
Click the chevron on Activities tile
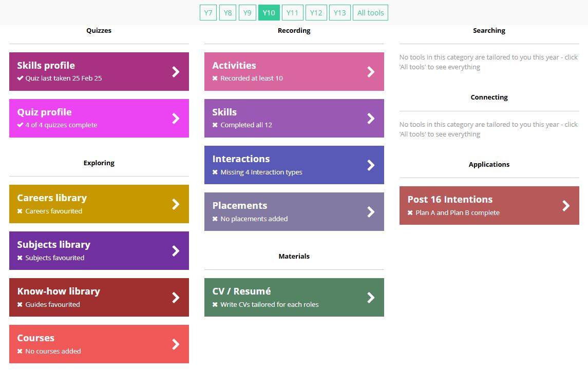pos(371,72)
